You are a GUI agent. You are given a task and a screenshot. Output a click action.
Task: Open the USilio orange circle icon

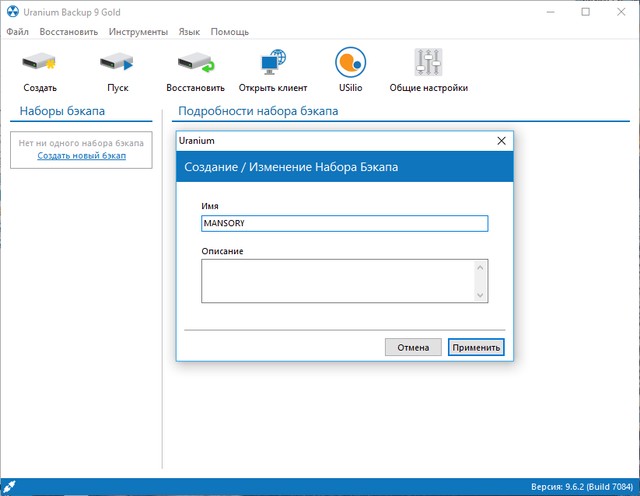coord(351,62)
